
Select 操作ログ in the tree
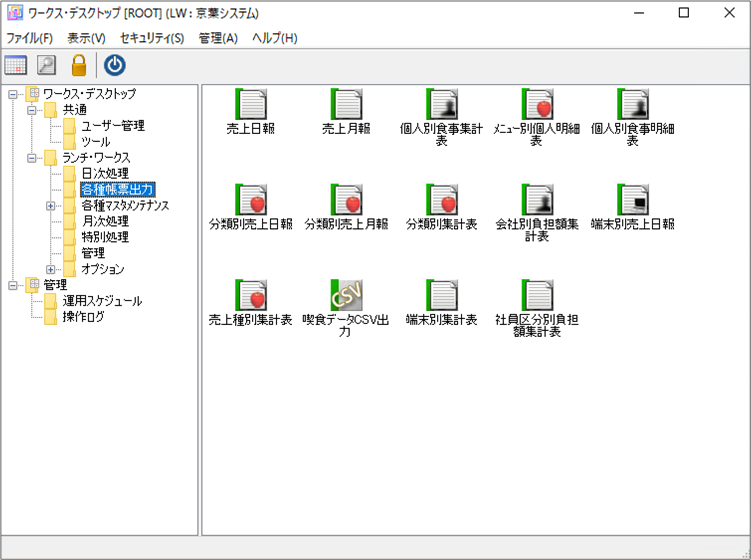pyautogui.click(x=83, y=317)
